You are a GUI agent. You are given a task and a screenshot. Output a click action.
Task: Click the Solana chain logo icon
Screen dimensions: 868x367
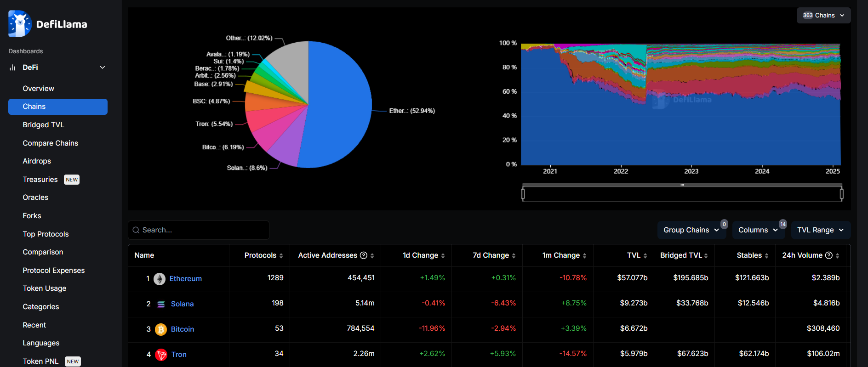(x=161, y=304)
